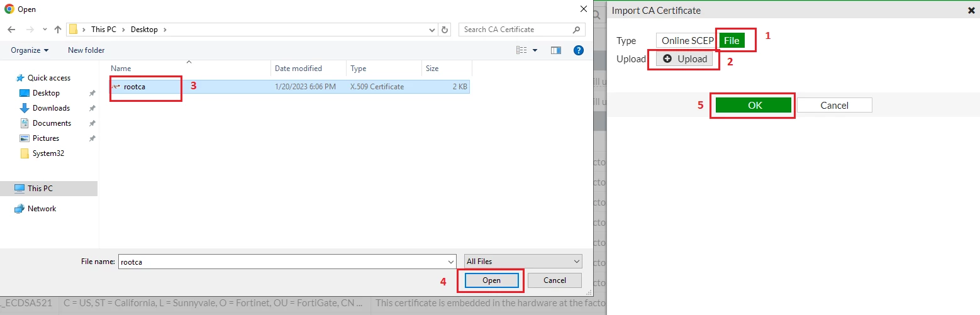Image resolution: width=980 pixels, height=315 pixels.
Task: Click the X.509 Certificate type cell
Action: point(377,87)
